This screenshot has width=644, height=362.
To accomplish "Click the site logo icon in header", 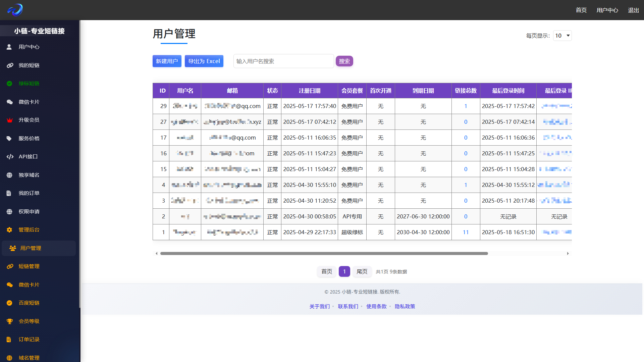I will [x=15, y=10].
